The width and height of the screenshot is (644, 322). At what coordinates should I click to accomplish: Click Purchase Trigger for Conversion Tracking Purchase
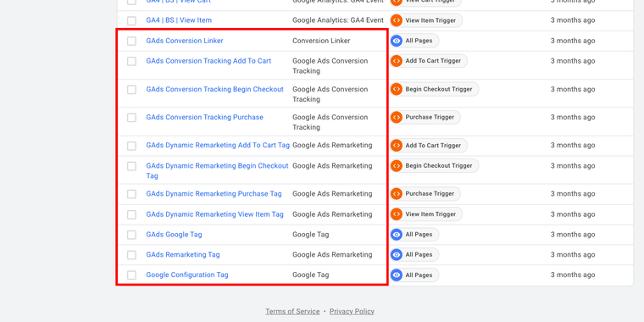click(425, 117)
